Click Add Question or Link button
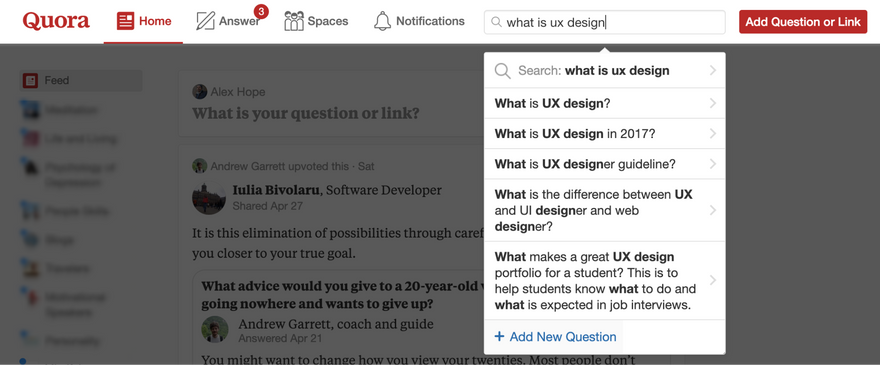Image resolution: width=880 pixels, height=365 pixels. [x=803, y=22]
